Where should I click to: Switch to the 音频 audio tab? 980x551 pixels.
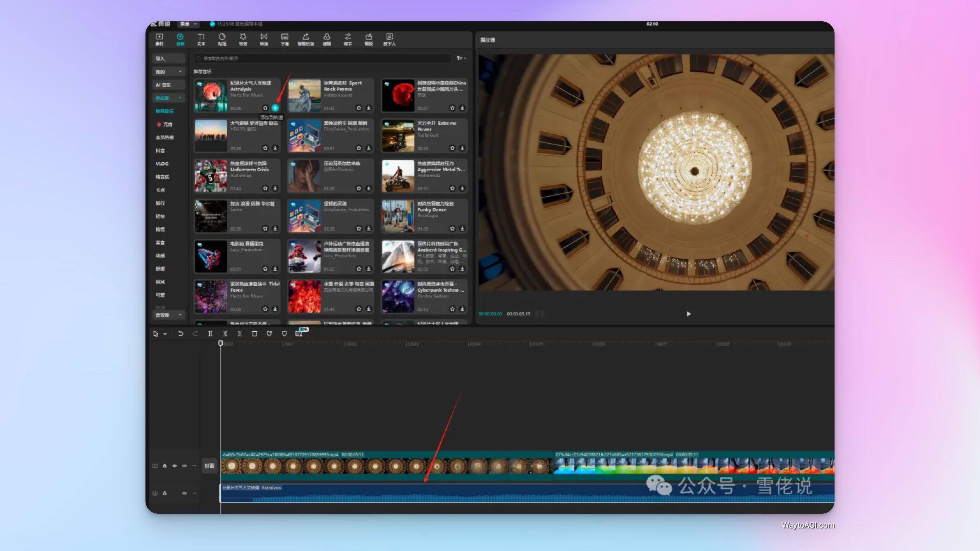(x=180, y=39)
